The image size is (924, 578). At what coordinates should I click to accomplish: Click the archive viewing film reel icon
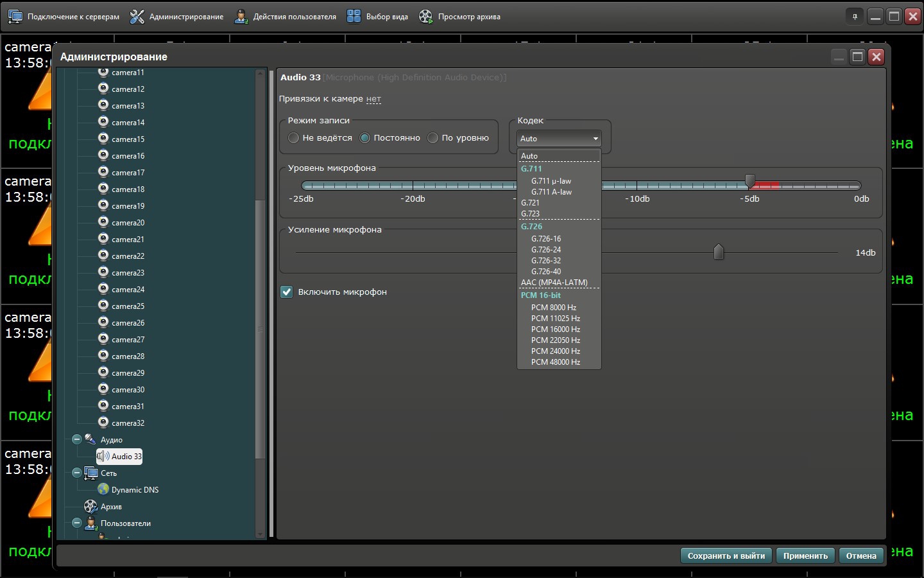(426, 17)
